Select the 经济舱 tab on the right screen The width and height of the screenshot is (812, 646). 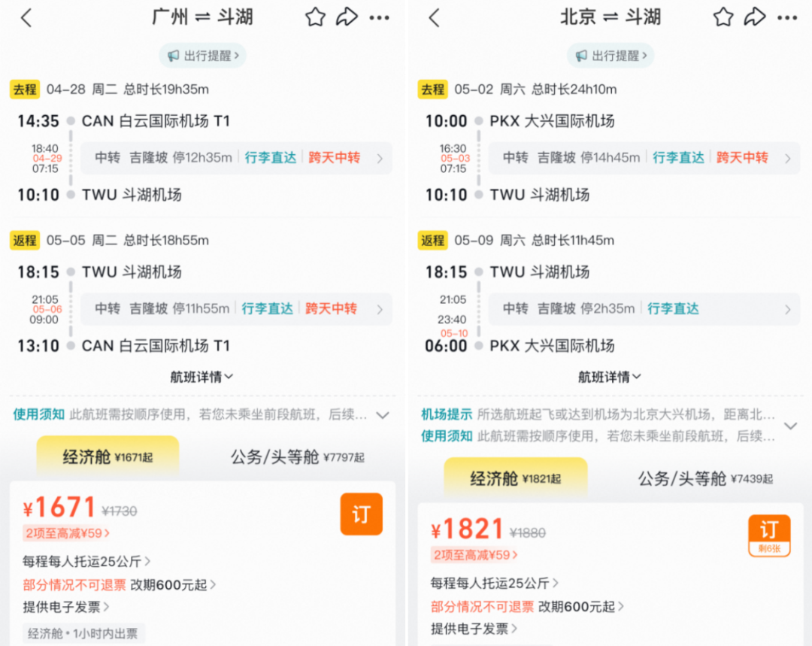point(514,478)
